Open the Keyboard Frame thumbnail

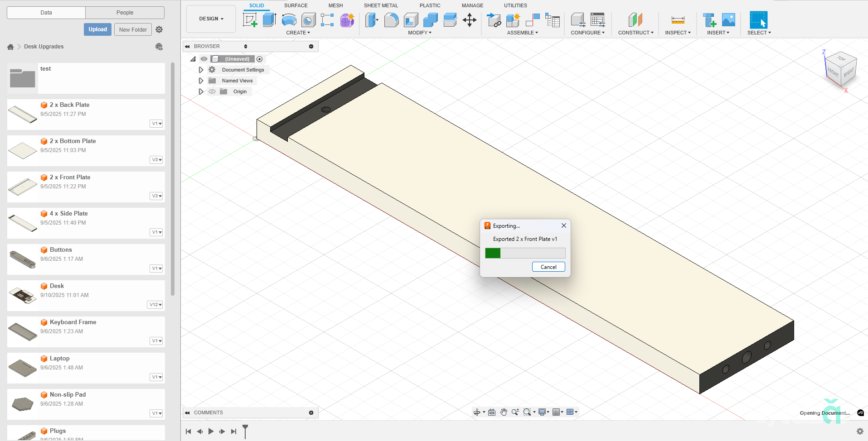point(23,331)
